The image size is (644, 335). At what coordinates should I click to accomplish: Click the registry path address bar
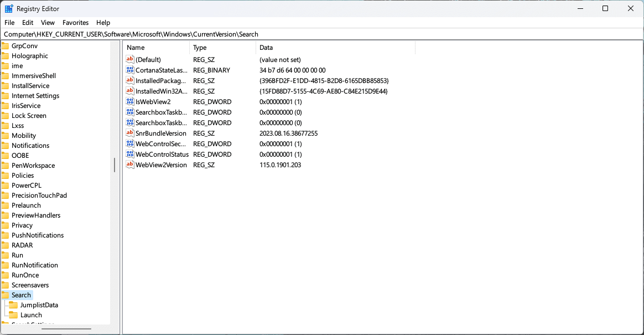click(x=322, y=34)
